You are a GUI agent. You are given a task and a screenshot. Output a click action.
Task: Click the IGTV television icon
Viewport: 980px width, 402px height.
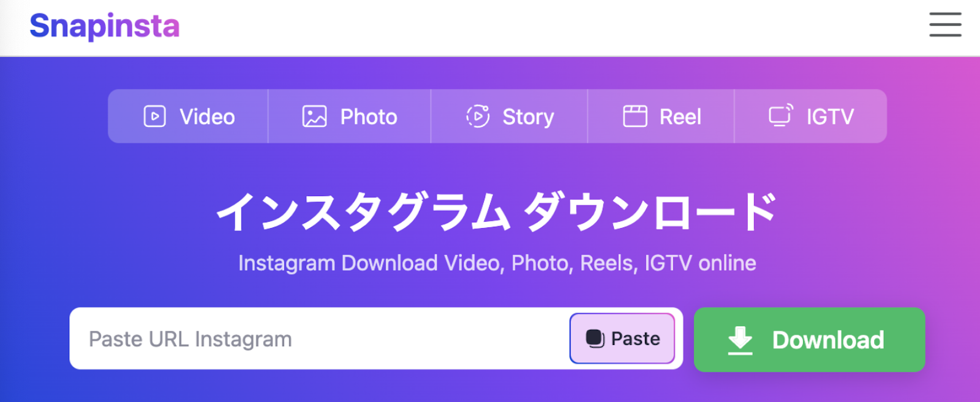[781, 115]
